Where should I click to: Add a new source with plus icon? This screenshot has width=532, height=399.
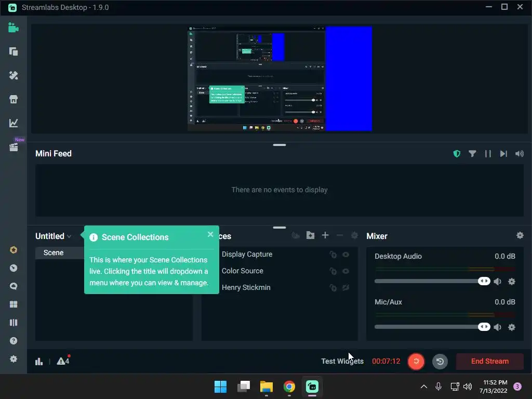click(325, 235)
